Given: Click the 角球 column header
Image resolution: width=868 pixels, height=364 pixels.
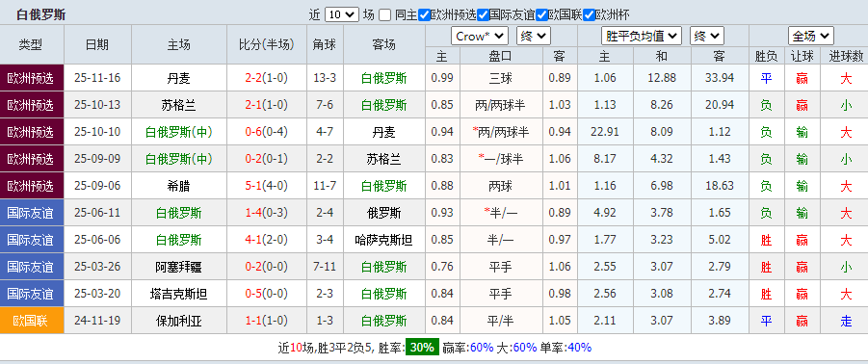Looking at the screenshot, I should [x=325, y=45].
